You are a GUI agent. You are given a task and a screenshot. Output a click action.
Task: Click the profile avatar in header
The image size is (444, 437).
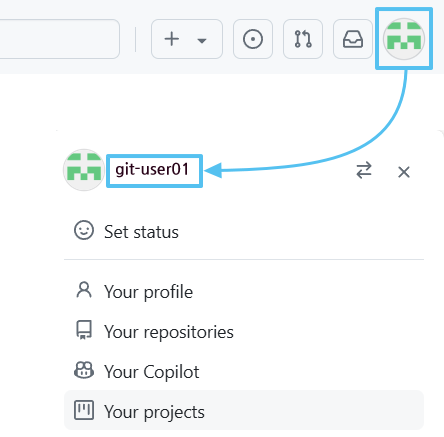(x=404, y=39)
